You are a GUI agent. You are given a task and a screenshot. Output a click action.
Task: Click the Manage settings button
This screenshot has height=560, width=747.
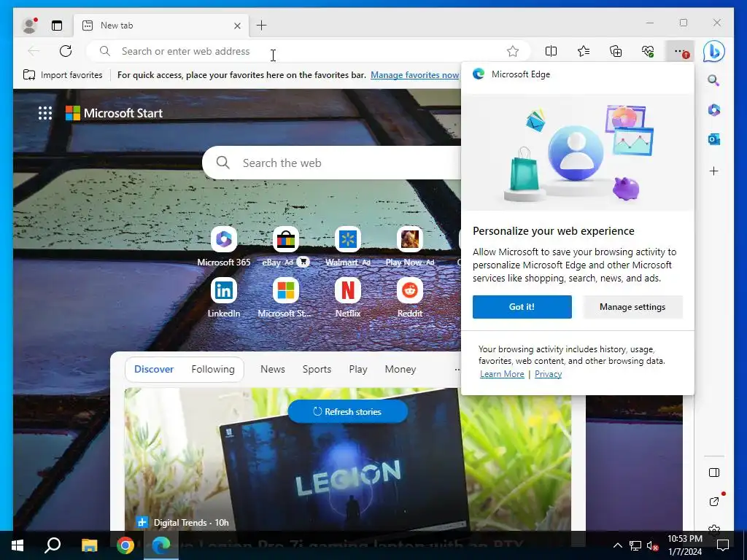[x=632, y=307]
